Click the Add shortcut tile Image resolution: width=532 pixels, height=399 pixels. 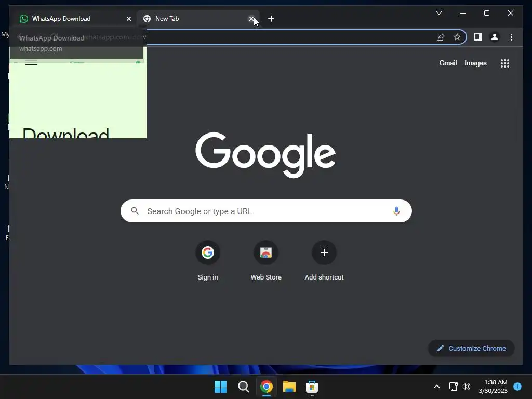[324, 261]
